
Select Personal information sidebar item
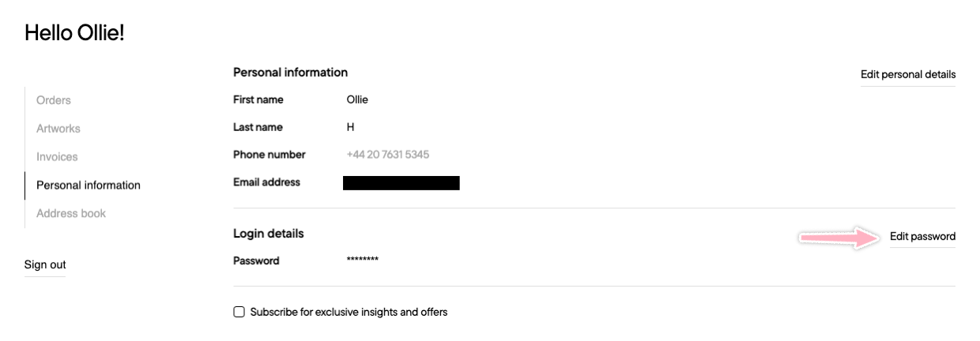[x=89, y=185]
